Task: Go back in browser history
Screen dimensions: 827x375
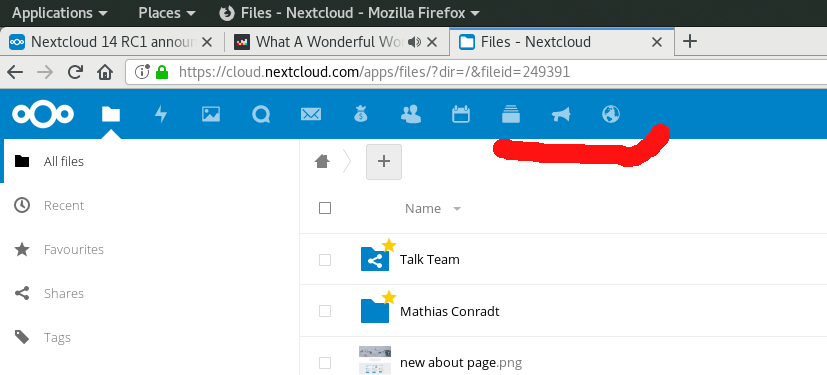Action: 15,72
